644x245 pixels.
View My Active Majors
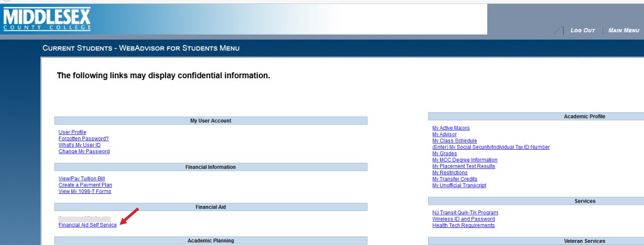point(450,128)
